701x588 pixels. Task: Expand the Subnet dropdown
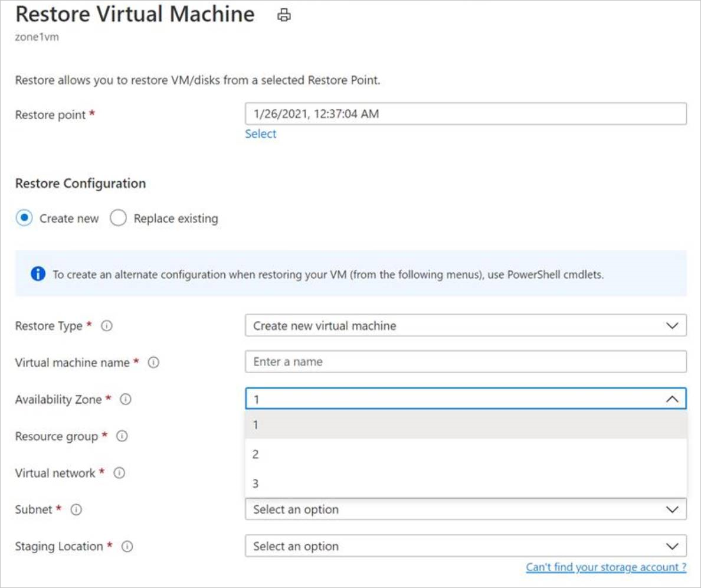coord(465,509)
